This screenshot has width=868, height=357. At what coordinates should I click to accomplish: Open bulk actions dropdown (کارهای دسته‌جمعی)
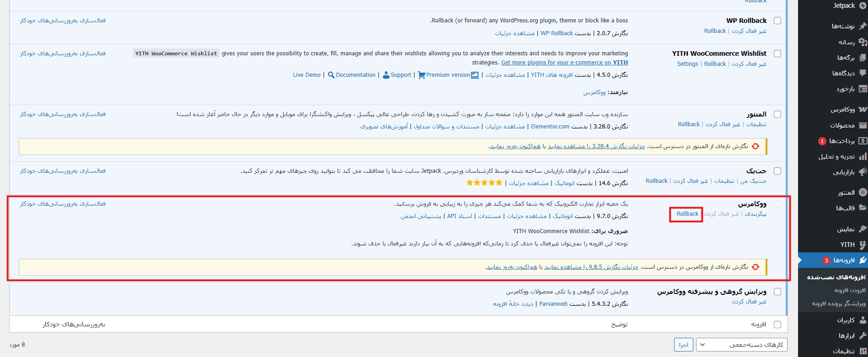741,345
